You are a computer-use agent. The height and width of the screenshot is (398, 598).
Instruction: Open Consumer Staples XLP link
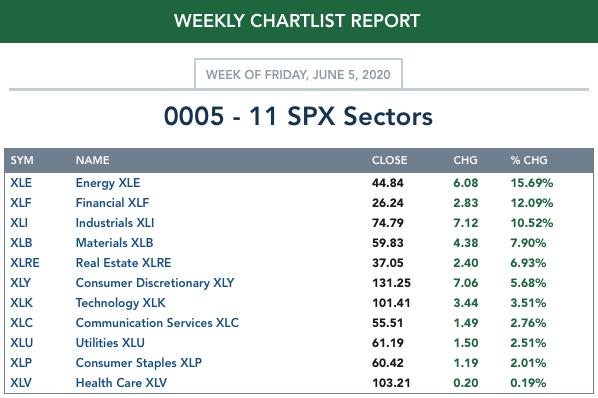139,363
